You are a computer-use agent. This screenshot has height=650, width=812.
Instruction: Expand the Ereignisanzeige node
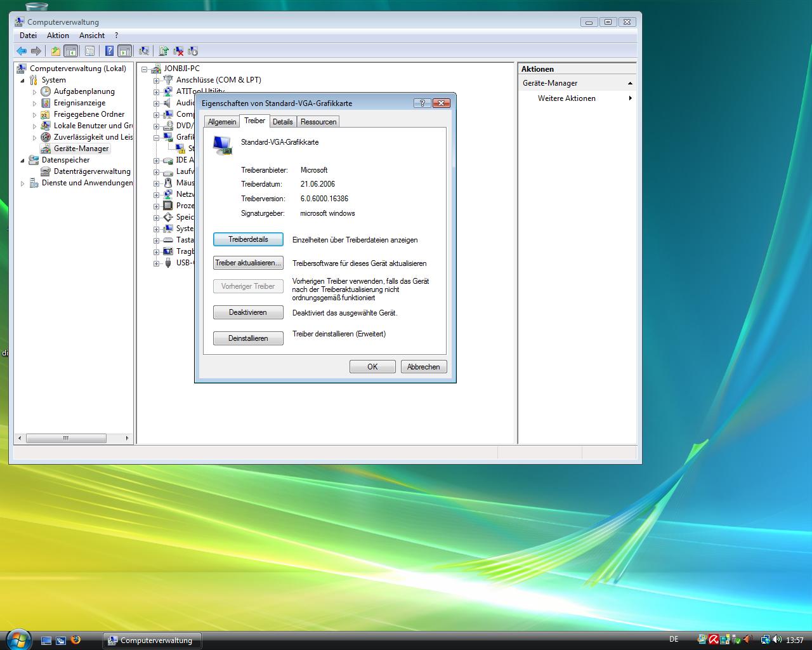coord(35,103)
